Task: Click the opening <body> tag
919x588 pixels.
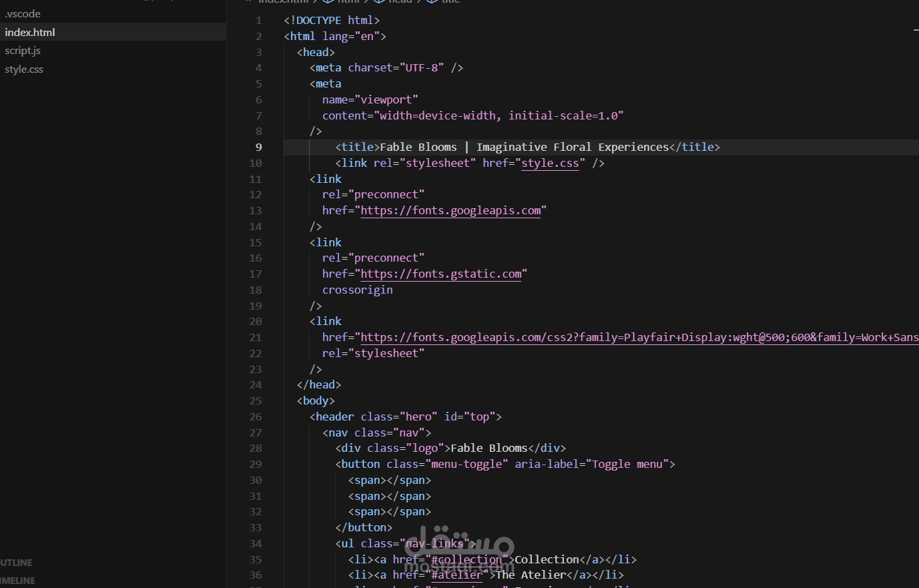Action: coord(316,400)
